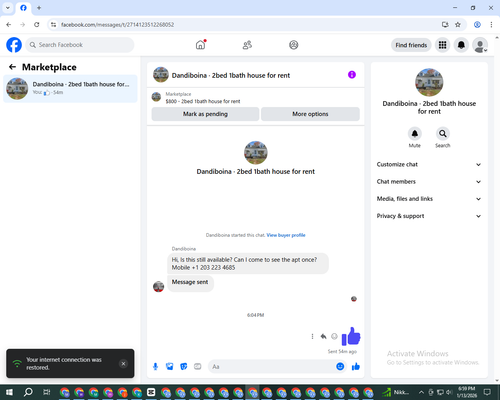Screen dimensions: 500x400
Task: Choose a GIF icon
Action: pos(198,367)
